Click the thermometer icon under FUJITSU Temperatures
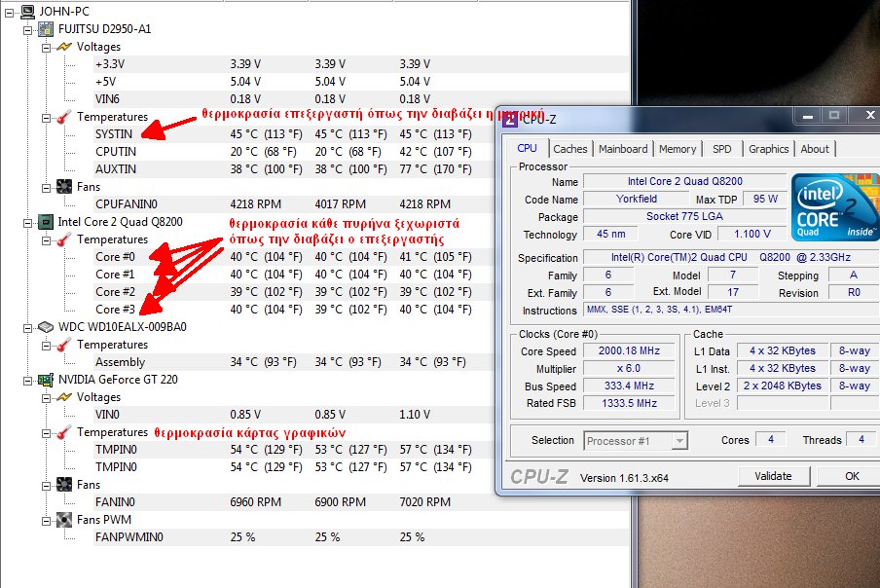This screenshot has height=588, width=880. tap(64, 117)
